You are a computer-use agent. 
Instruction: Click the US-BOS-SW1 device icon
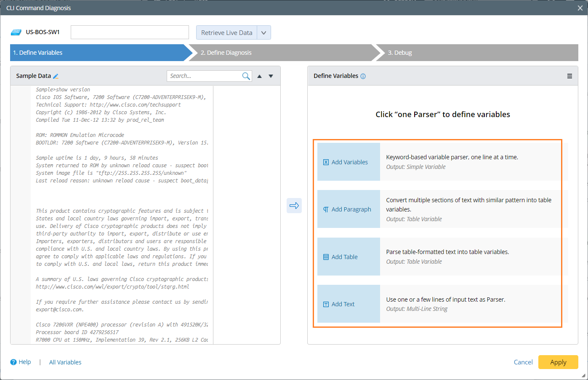(x=16, y=32)
